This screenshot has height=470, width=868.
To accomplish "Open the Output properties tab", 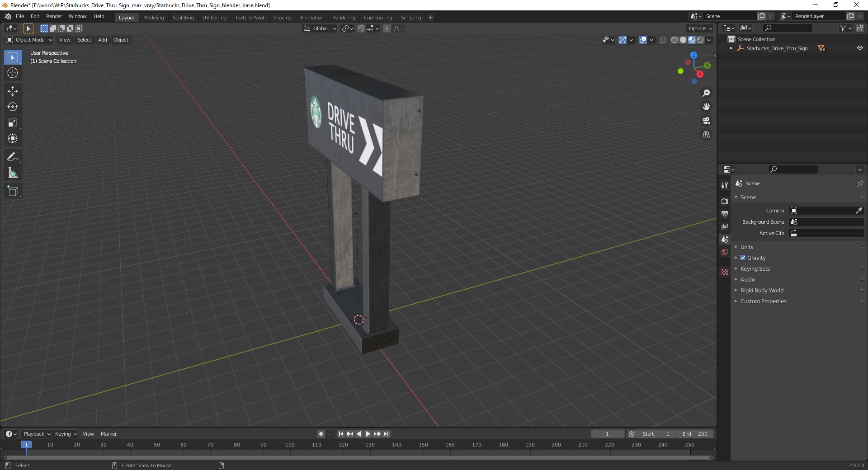I will 725,214.
